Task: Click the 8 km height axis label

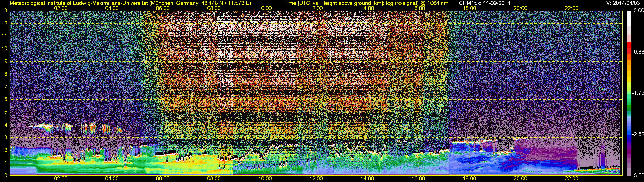Action: (x=6, y=74)
